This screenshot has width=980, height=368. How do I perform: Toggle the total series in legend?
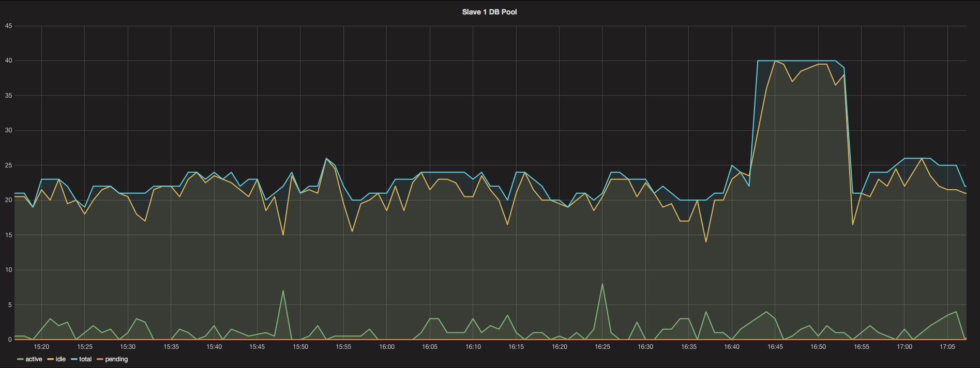point(85,359)
